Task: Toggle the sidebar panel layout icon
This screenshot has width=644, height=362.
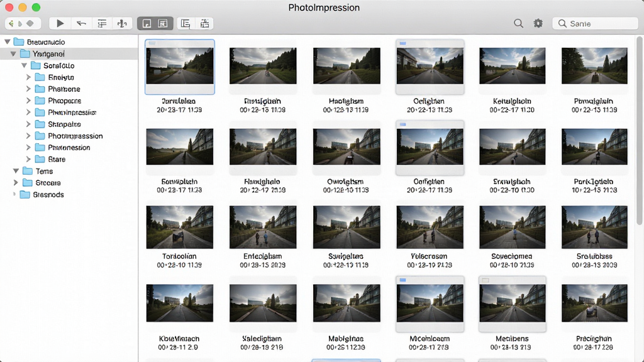Action: pos(186,23)
